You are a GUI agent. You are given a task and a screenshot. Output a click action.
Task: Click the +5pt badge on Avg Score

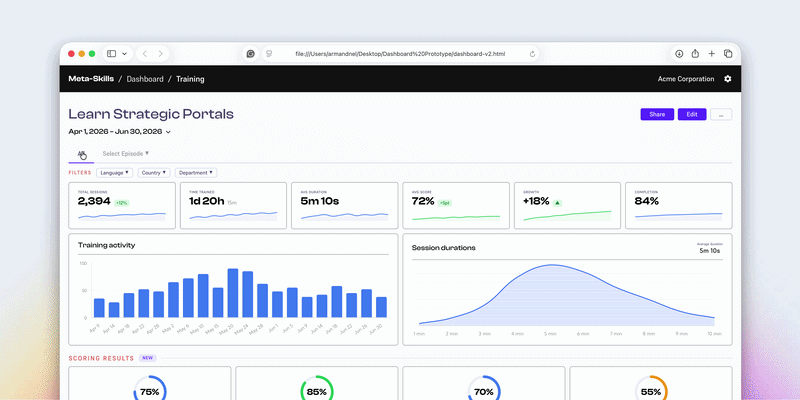coord(445,203)
